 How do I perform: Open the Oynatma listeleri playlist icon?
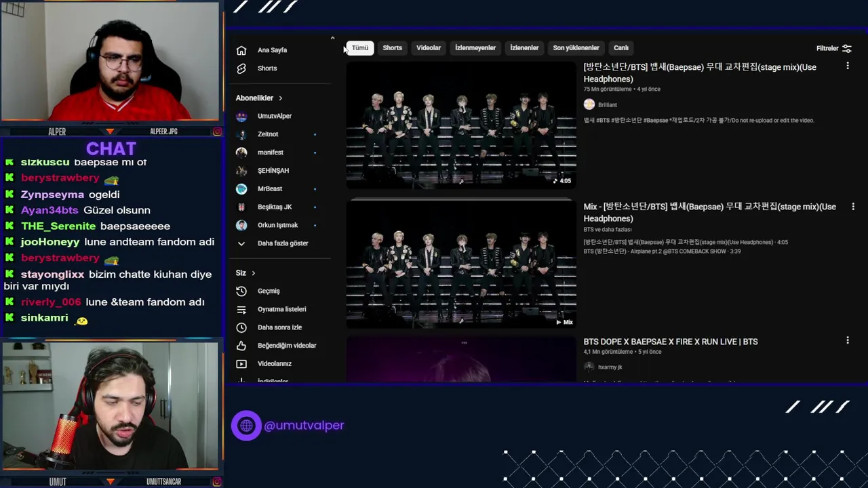pyautogui.click(x=241, y=309)
